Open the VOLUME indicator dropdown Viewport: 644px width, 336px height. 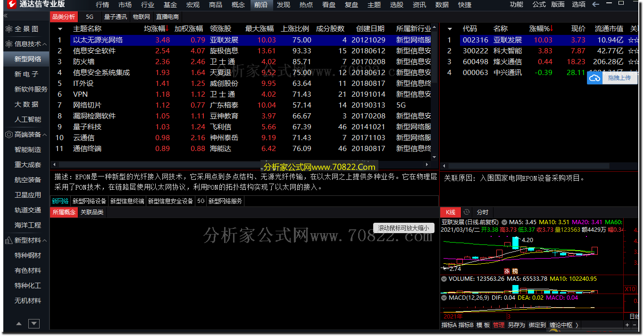(x=444, y=279)
